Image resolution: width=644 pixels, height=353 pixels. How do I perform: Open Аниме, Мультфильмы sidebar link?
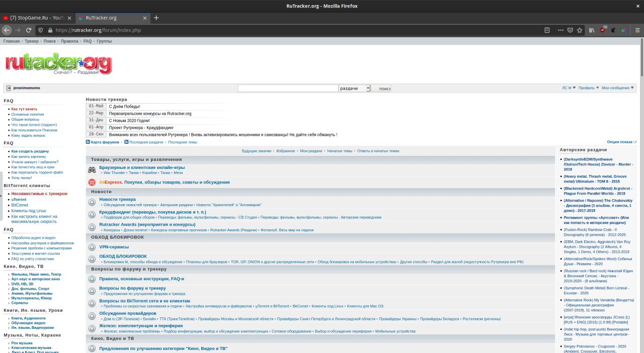pyautogui.click(x=32, y=293)
